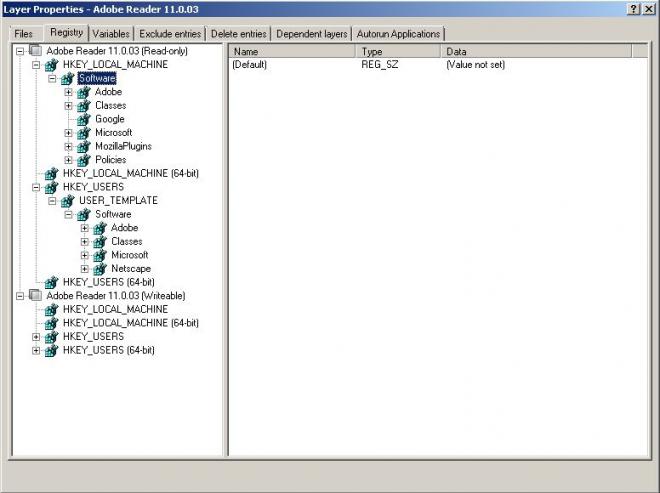Select the (Default) registry value row

[x=438, y=65]
